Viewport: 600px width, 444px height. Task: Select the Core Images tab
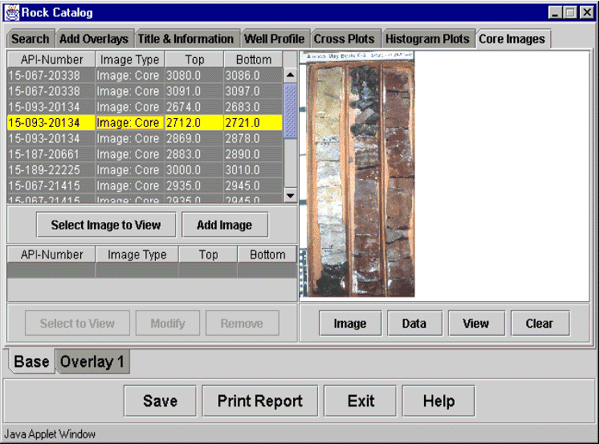pos(512,39)
